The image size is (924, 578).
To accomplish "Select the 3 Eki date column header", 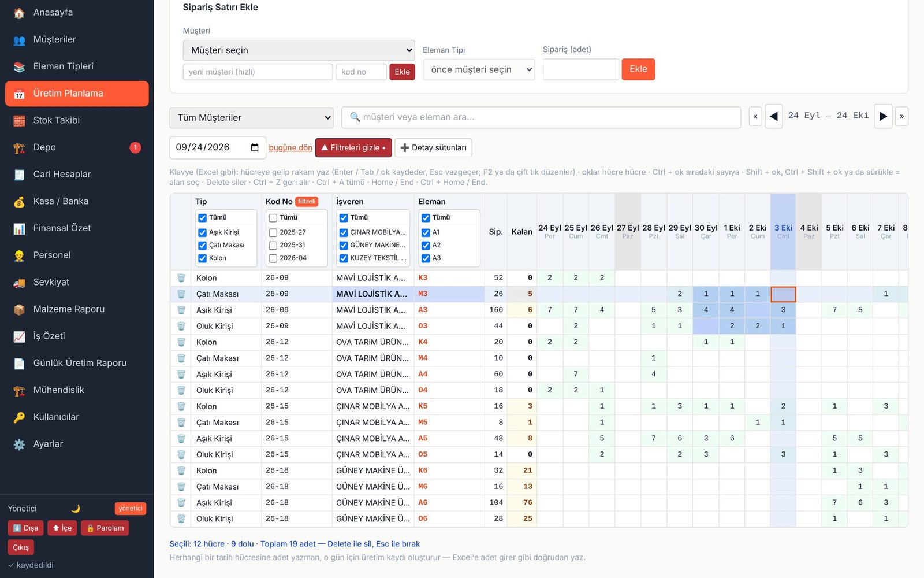I will 783,231.
